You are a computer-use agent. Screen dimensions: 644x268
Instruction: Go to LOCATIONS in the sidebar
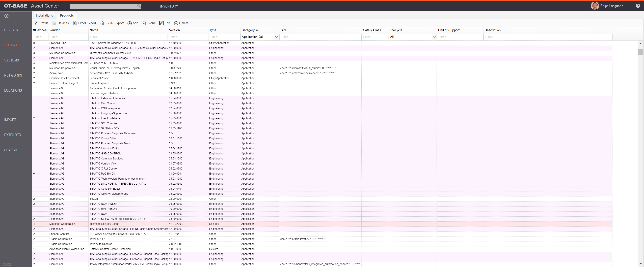click(13, 90)
